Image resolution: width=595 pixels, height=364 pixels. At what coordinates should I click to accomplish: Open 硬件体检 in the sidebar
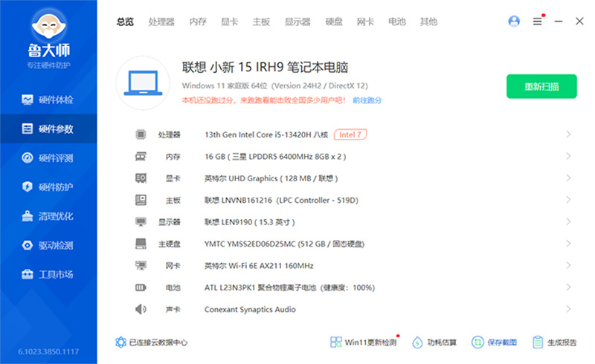click(x=48, y=100)
